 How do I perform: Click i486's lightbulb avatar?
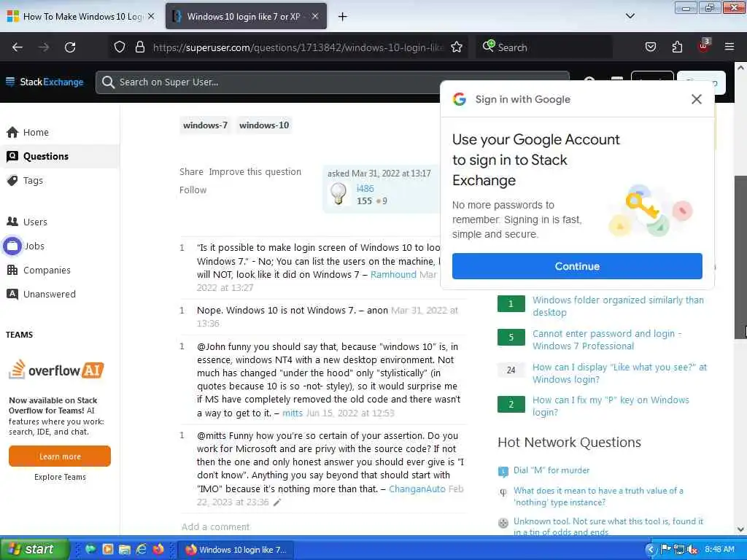coord(338,194)
